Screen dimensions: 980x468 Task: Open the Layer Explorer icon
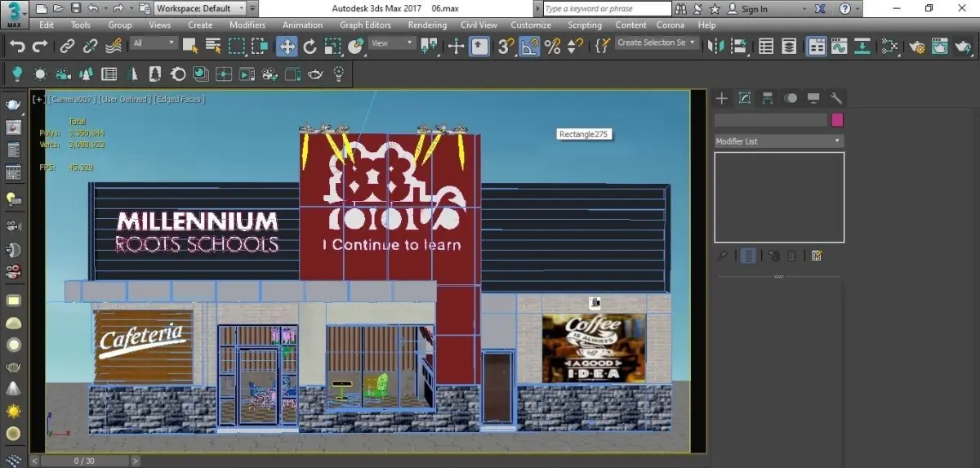tap(789, 47)
